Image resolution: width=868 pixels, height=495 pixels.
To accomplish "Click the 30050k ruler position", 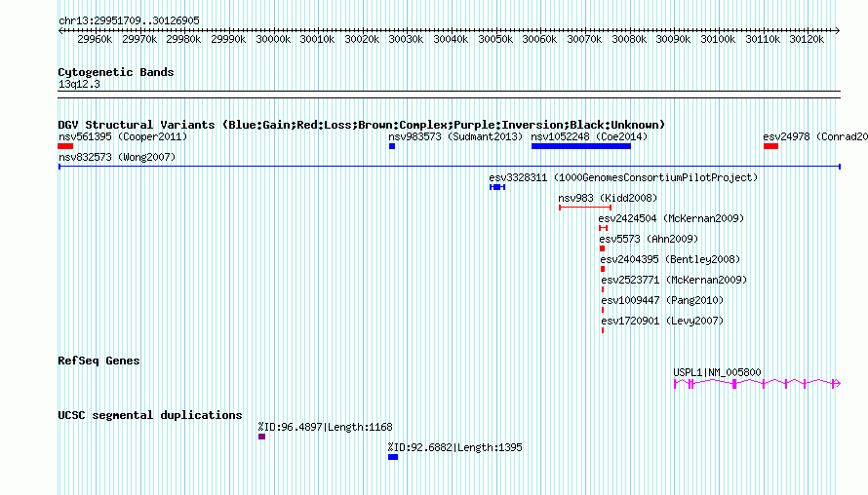I will (495, 39).
